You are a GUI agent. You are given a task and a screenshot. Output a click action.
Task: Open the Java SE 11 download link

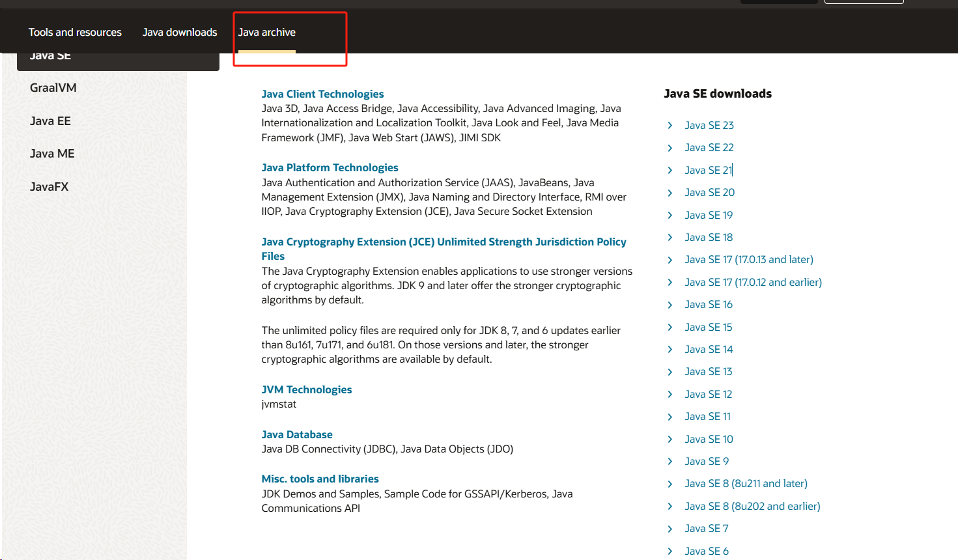click(x=708, y=416)
